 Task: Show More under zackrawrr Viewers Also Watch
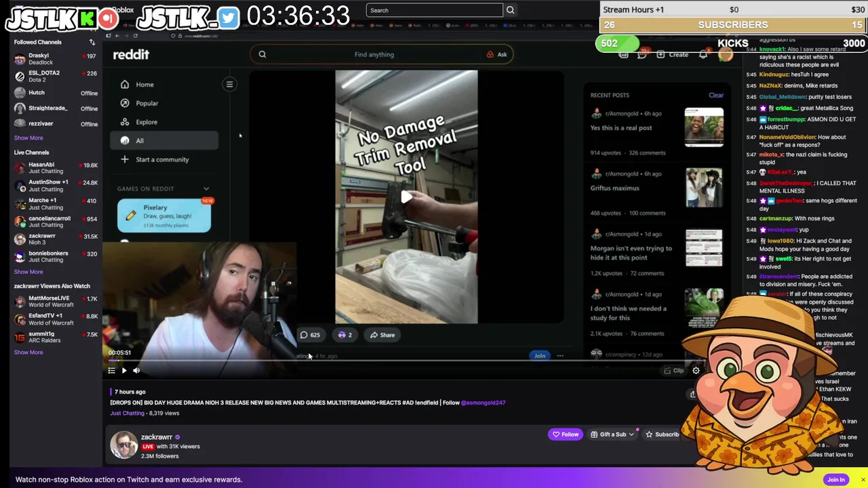(28, 352)
